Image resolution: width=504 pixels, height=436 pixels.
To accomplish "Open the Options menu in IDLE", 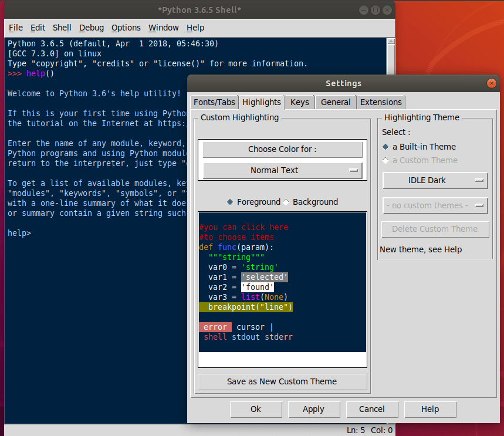I will coord(126,28).
